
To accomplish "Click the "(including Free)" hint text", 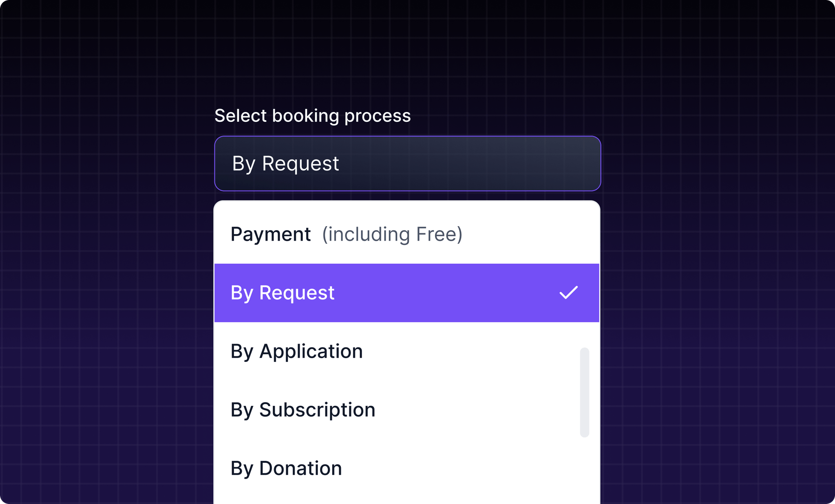I will pyautogui.click(x=392, y=234).
